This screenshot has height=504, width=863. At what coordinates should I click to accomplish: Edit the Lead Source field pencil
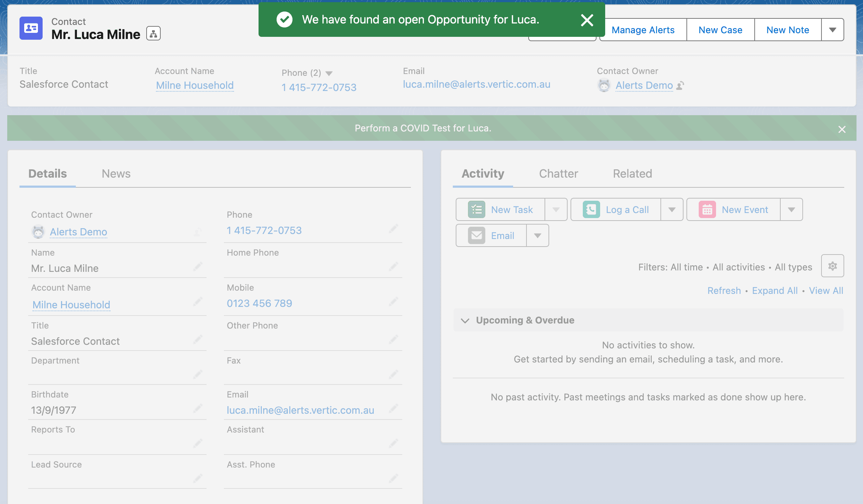[198, 478]
